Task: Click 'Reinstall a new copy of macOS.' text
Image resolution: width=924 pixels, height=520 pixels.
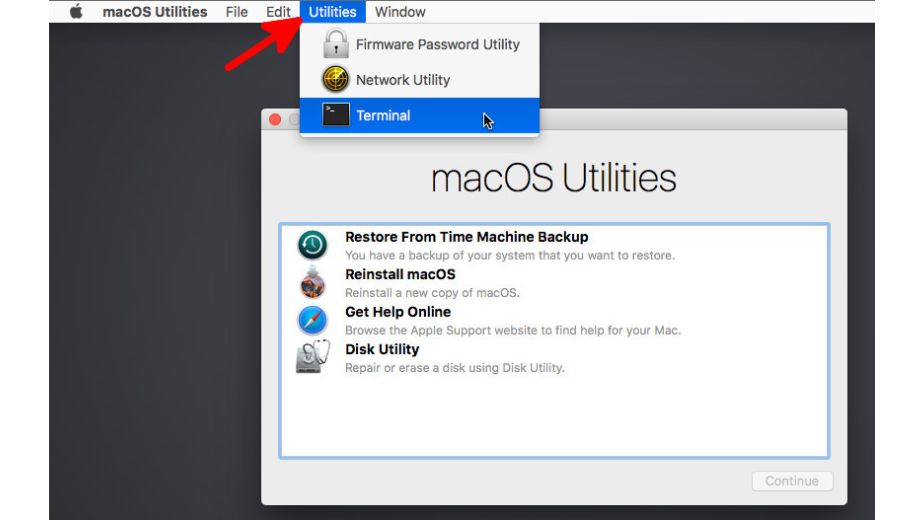Action: click(x=433, y=292)
